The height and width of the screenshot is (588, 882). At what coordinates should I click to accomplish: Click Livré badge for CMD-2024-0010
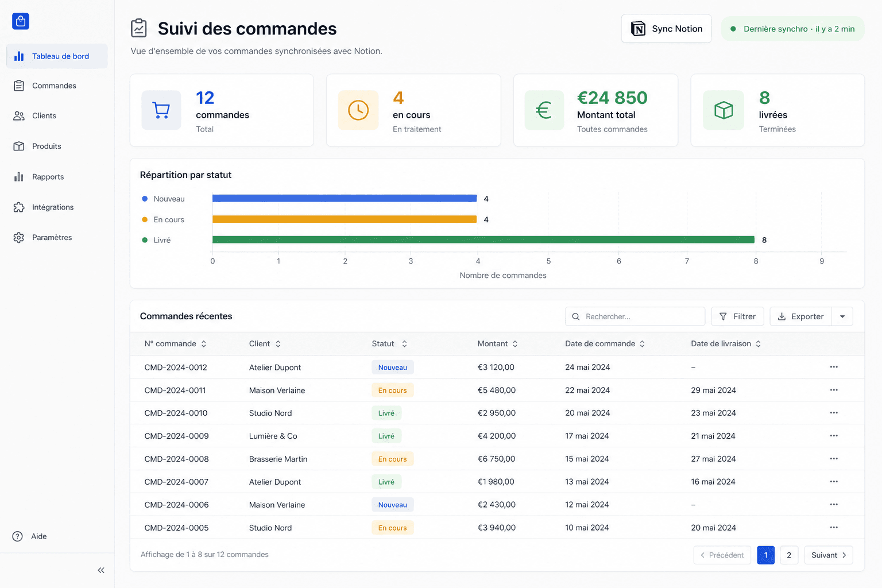(x=386, y=413)
